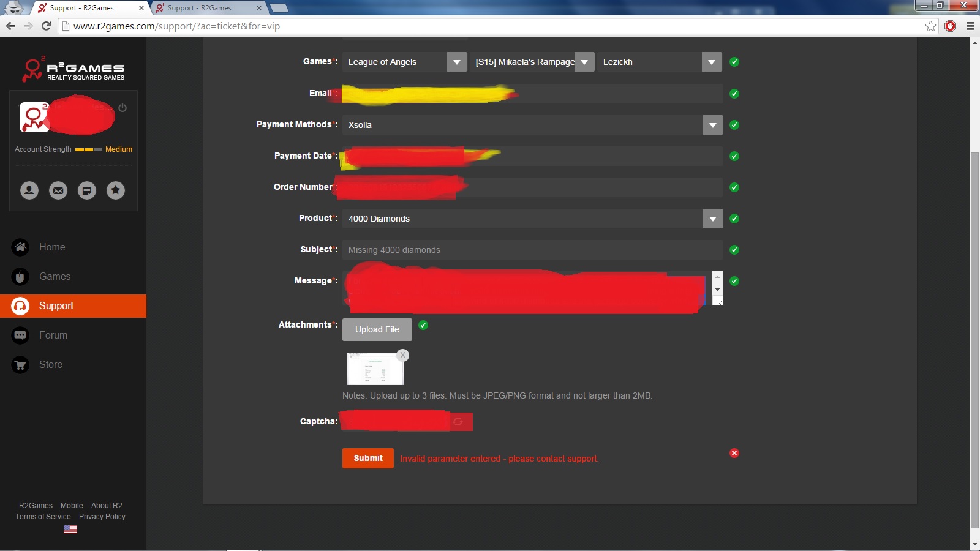Viewport: 980px width, 551px height.
Task: Remove the uploaded attachment with X
Action: [402, 355]
